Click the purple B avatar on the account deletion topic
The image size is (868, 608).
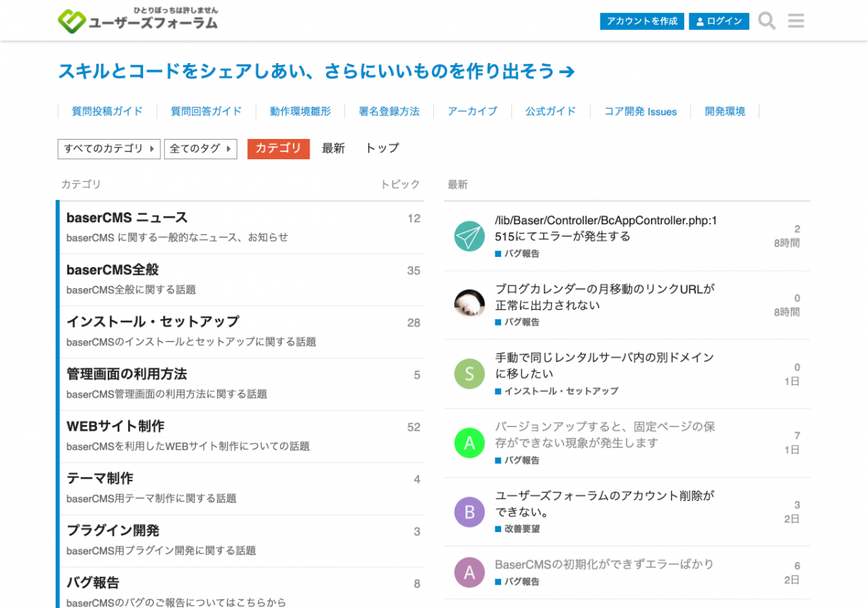coord(469,512)
